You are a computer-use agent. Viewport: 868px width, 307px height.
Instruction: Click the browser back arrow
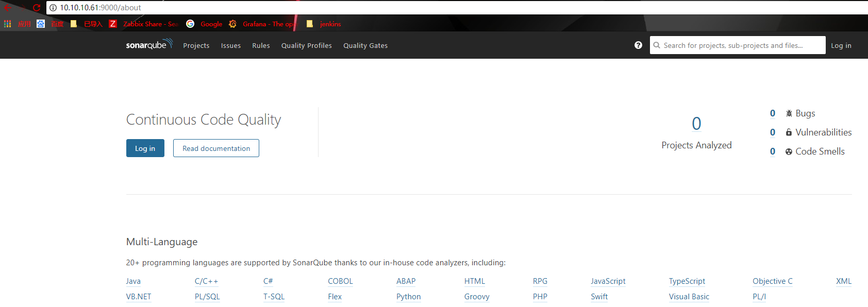tap(7, 8)
